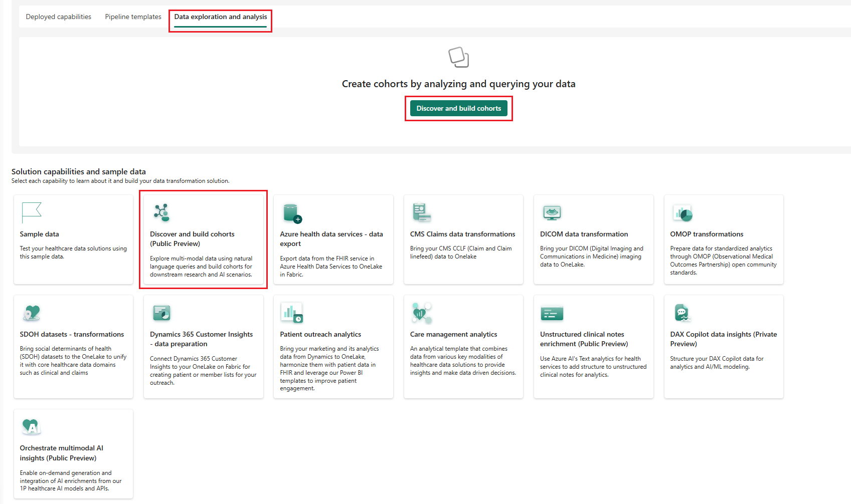Click 'Solution capabilities and sample data' heading

tap(79, 171)
